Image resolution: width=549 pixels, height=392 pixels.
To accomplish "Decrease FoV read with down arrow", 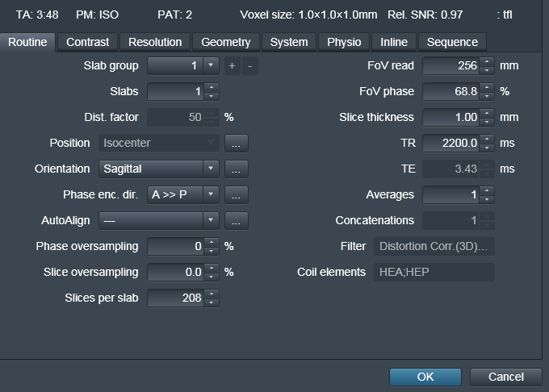I will coord(487,70).
